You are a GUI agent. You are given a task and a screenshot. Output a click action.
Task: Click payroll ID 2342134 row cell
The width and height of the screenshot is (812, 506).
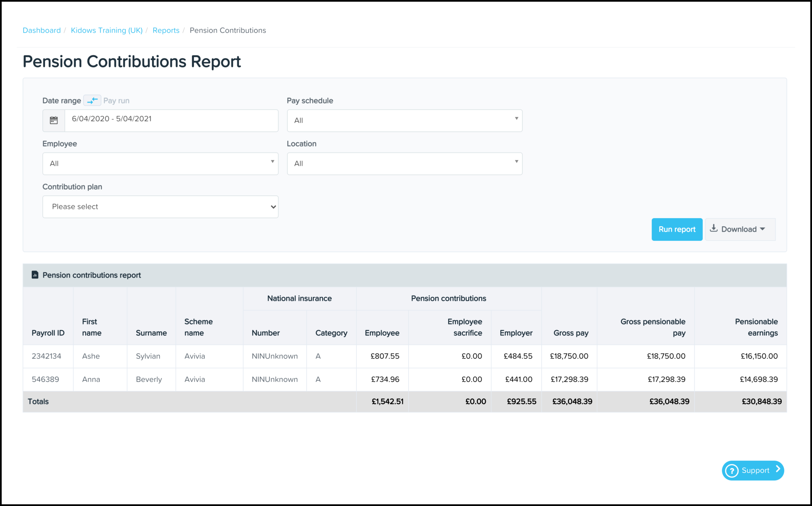[x=46, y=356]
